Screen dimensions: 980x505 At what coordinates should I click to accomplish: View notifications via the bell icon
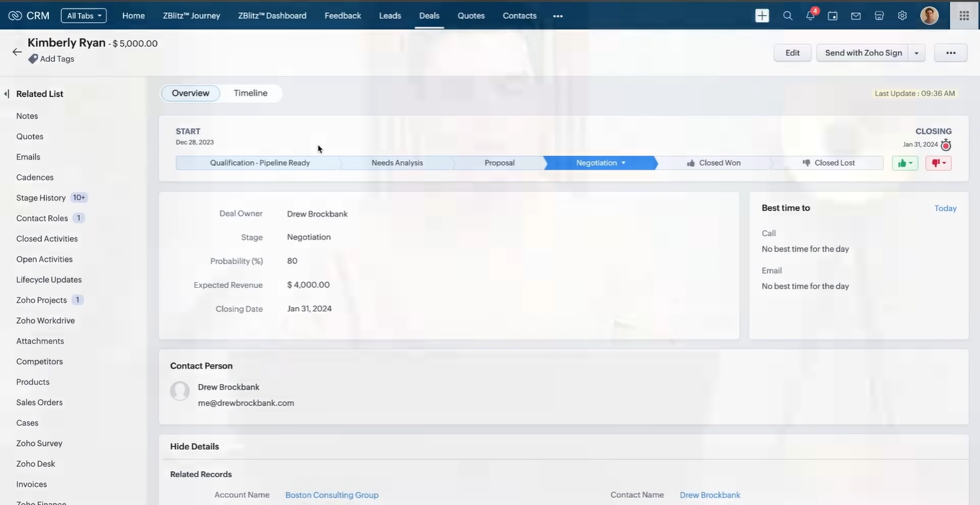pos(808,14)
